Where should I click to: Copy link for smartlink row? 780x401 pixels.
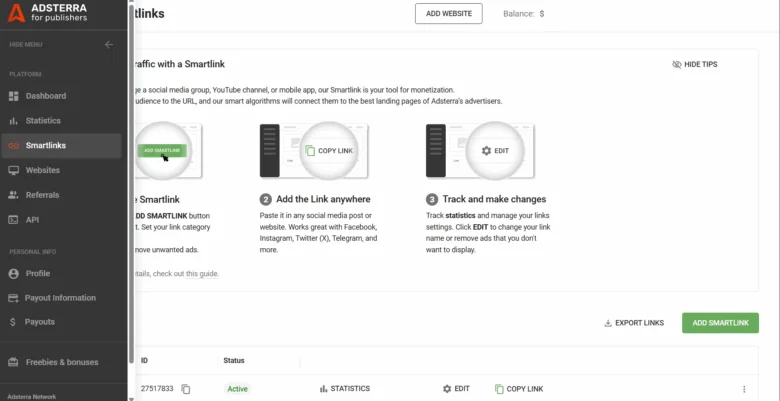click(519, 389)
